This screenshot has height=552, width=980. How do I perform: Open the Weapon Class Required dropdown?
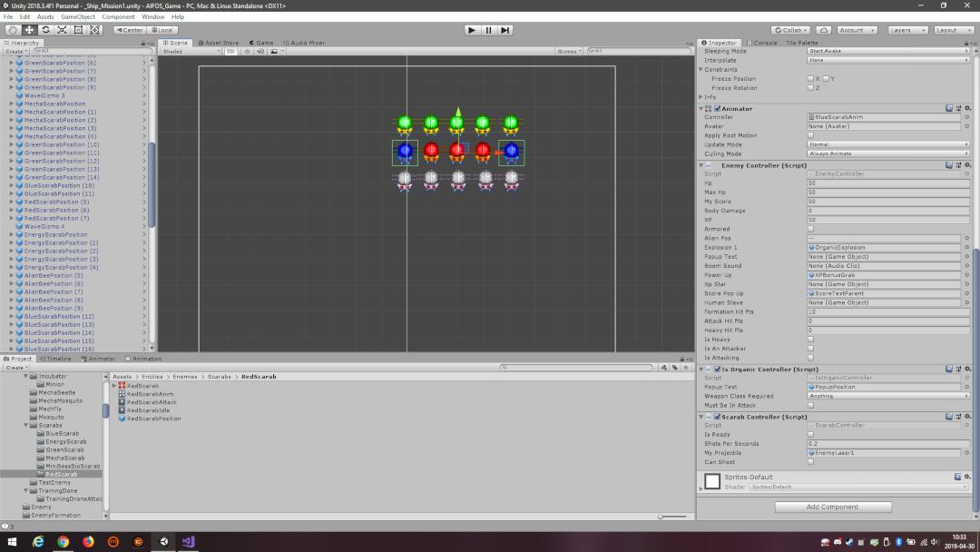click(x=888, y=396)
